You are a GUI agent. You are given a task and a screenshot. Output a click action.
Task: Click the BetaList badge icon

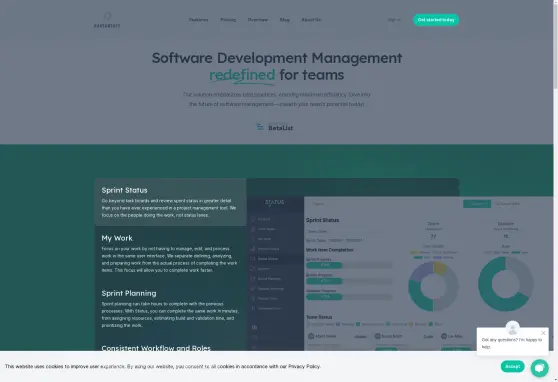[260, 127]
